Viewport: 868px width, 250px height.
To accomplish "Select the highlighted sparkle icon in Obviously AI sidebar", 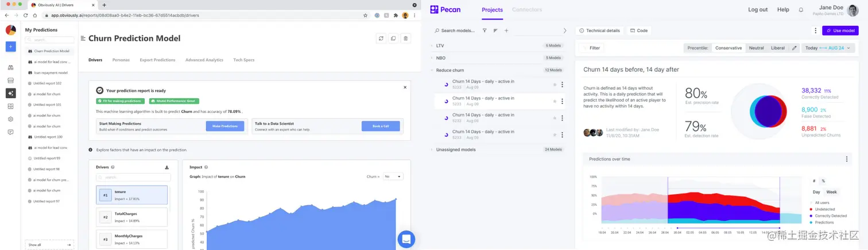I will coord(10,93).
